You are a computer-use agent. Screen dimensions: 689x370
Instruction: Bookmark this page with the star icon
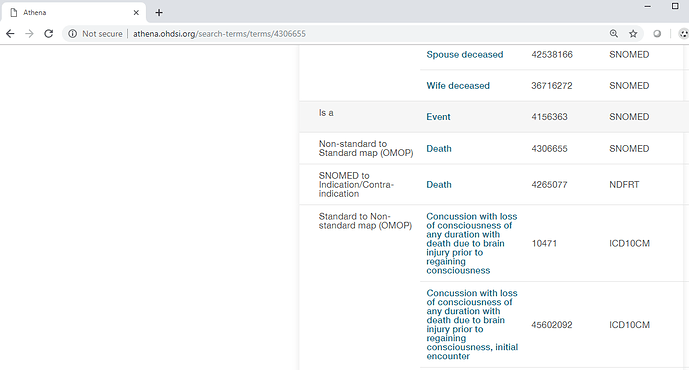pos(633,34)
